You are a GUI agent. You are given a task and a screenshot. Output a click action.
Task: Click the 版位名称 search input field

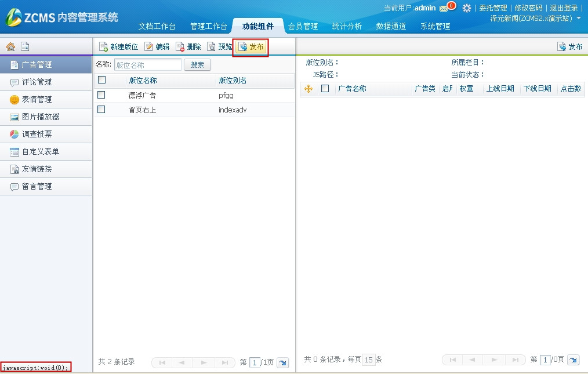(147, 65)
